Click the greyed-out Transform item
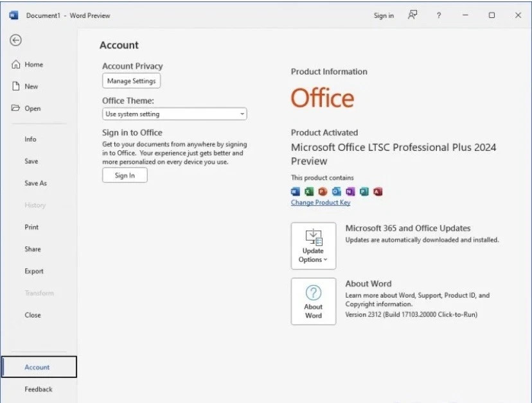 tap(39, 293)
